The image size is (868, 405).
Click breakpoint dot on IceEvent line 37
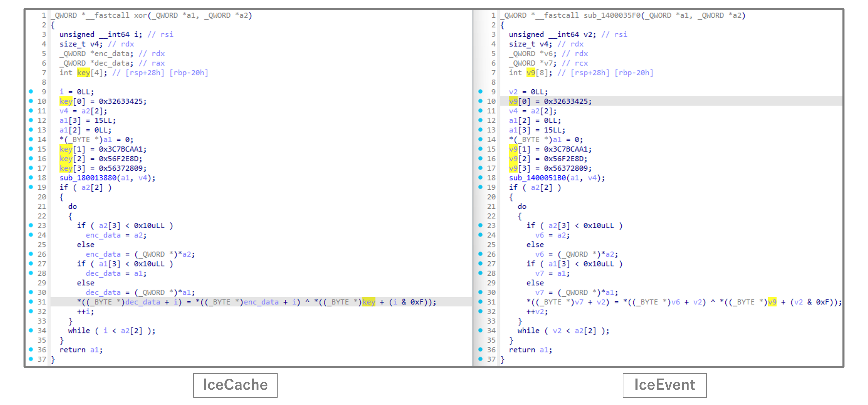[x=481, y=359]
